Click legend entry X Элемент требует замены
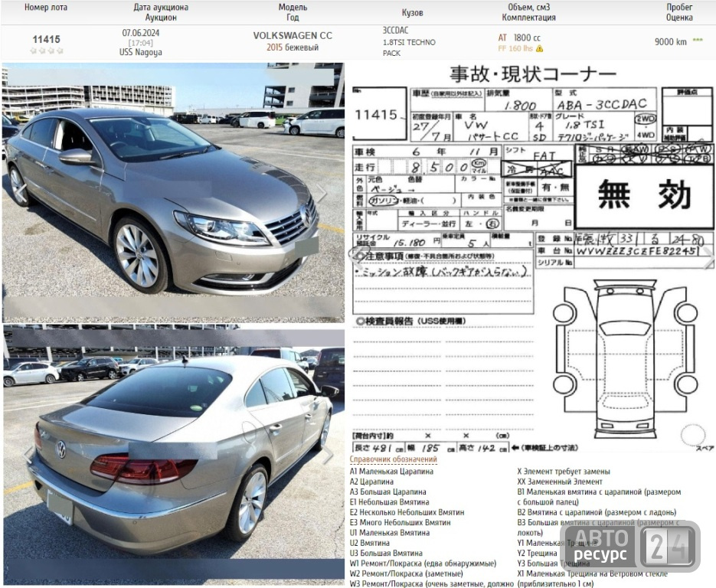 (564, 472)
